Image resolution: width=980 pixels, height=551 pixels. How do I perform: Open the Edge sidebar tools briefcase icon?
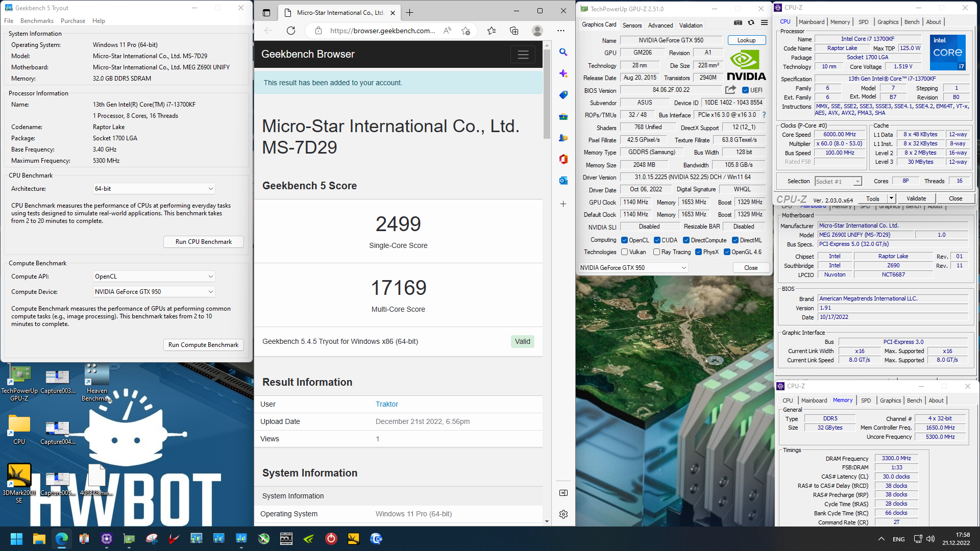[563, 116]
